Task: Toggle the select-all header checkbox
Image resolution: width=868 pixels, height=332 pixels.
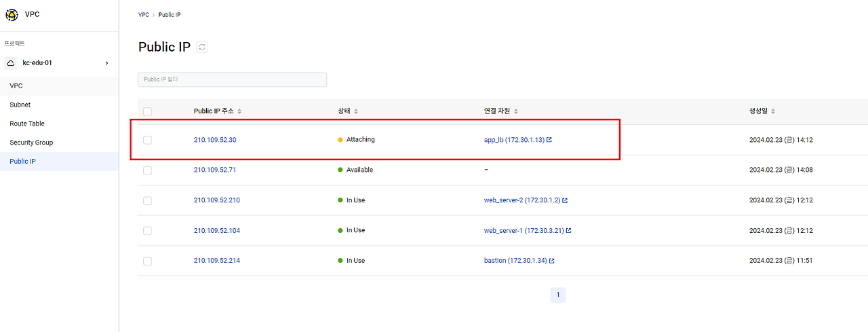Action: pos(147,111)
